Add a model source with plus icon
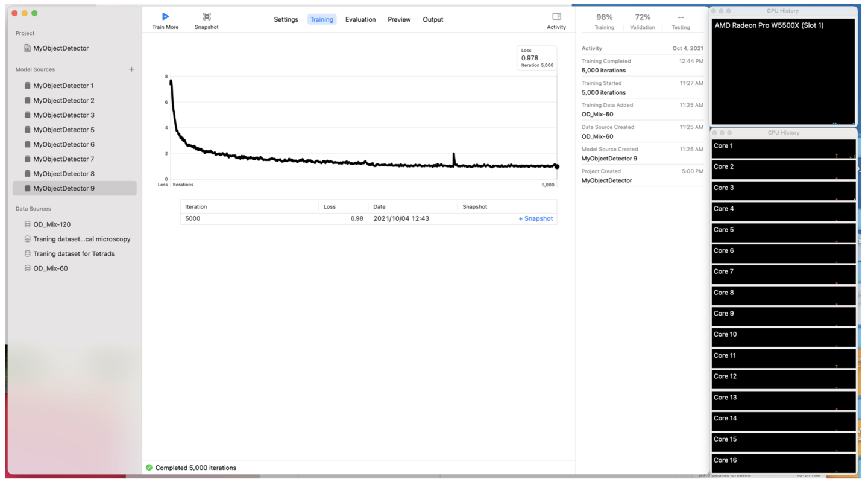The height and width of the screenshot is (482, 868). pos(131,69)
